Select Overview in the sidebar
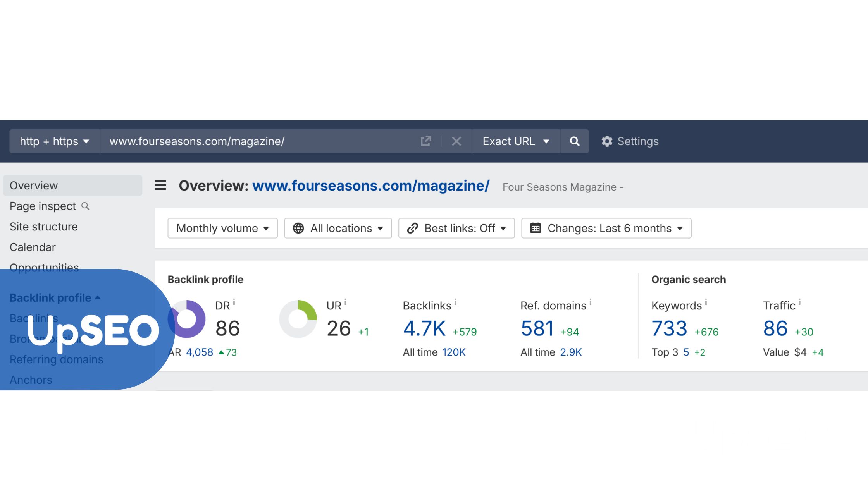Screen dimensions: 868x488 tap(72, 186)
